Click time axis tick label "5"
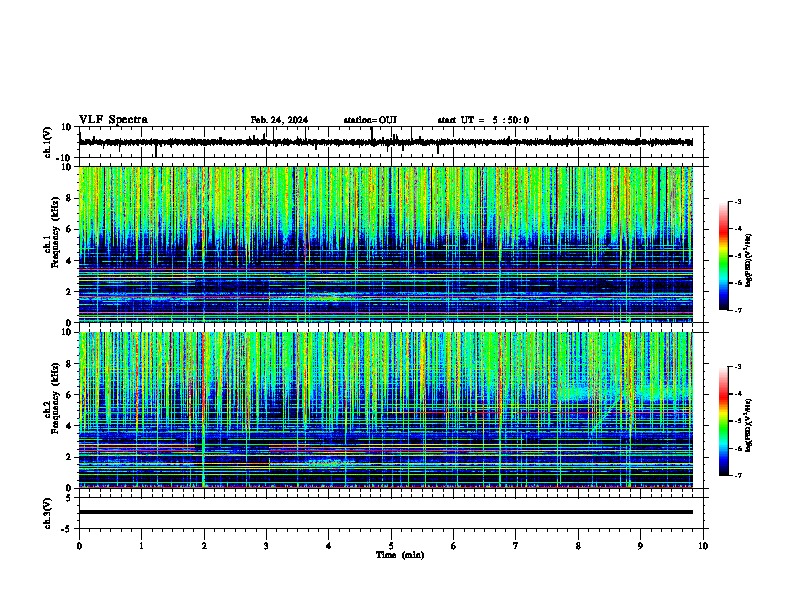Screen dimensions: 792x612 click(x=391, y=546)
